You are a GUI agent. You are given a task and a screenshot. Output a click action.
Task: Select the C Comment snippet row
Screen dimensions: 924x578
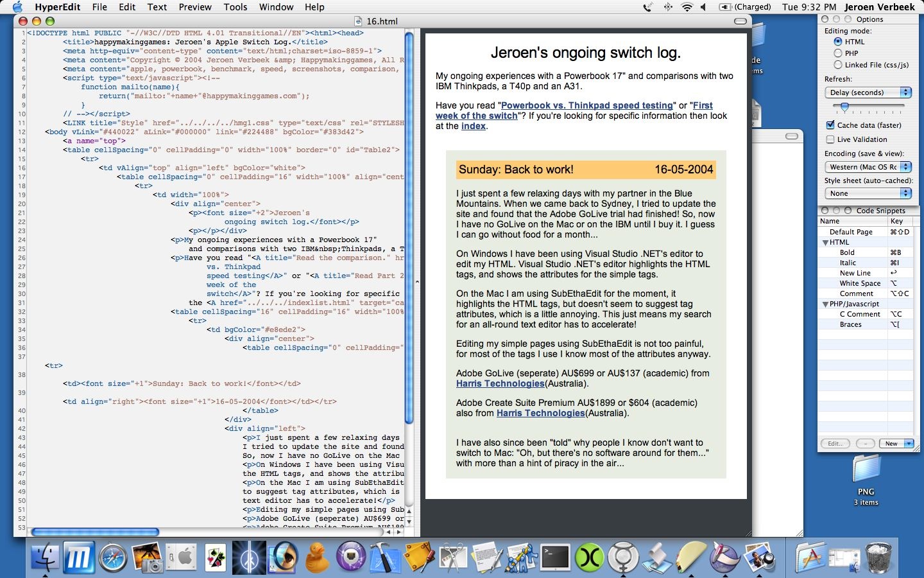point(865,314)
